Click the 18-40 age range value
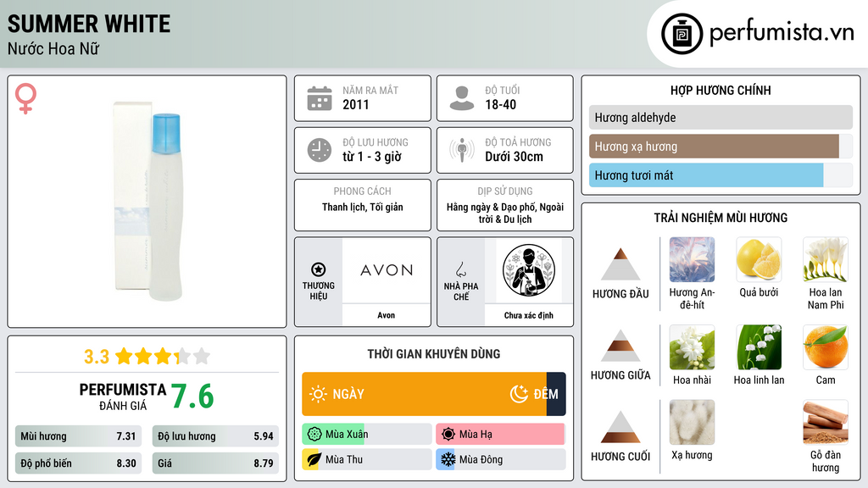 tap(500, 104)
